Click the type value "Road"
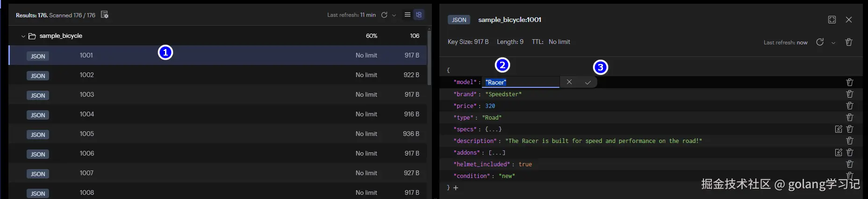The width and height of the screenshot is (868, 199). click(492, 118)
